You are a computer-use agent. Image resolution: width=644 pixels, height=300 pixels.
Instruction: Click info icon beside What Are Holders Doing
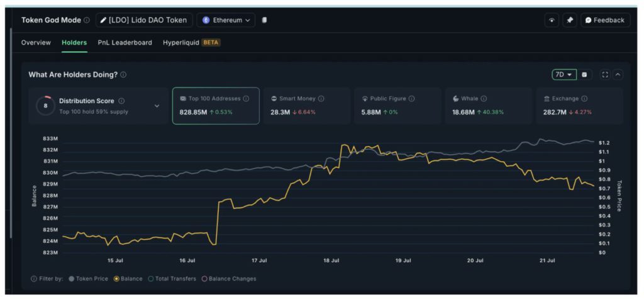123,75
